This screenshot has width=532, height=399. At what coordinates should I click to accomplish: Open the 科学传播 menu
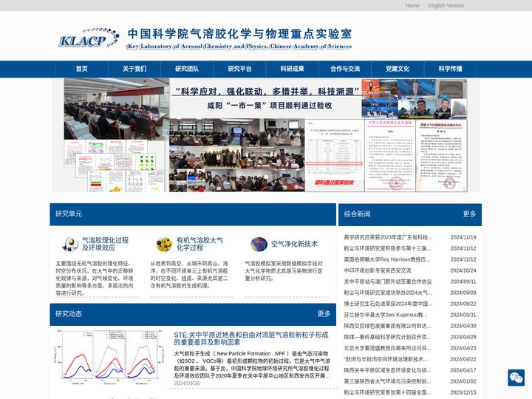450,69
